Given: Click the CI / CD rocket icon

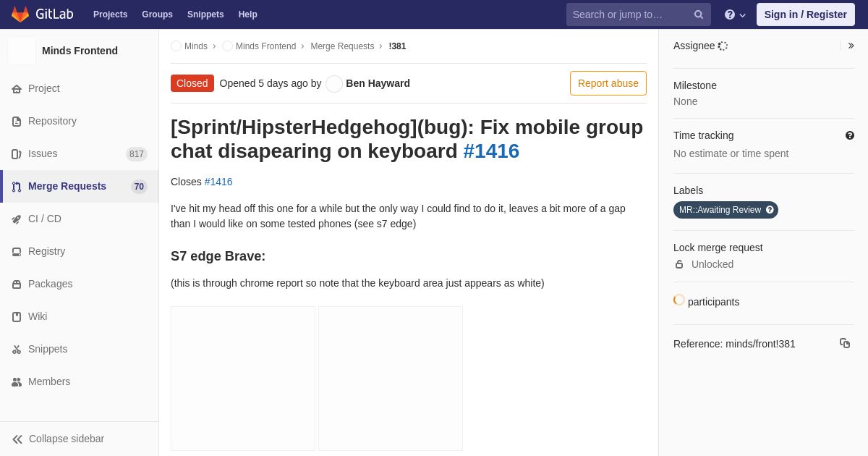Looking at the screenshot, I should coord(17,219).
